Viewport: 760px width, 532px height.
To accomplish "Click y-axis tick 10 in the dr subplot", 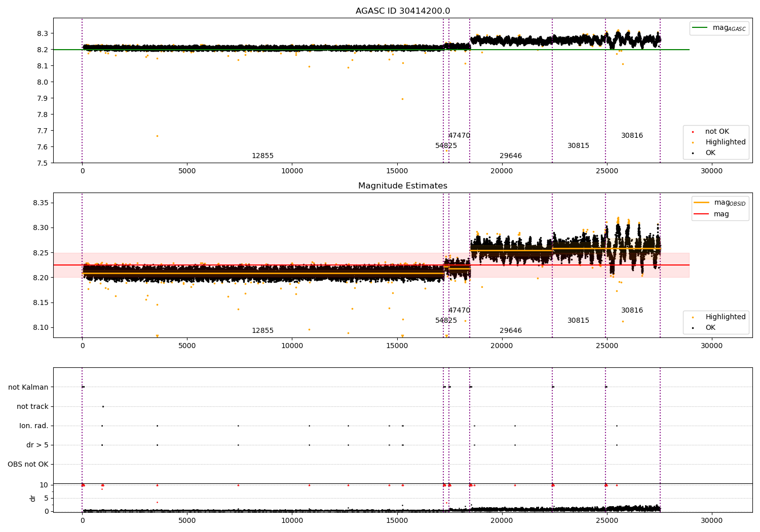I will point(44,485).
